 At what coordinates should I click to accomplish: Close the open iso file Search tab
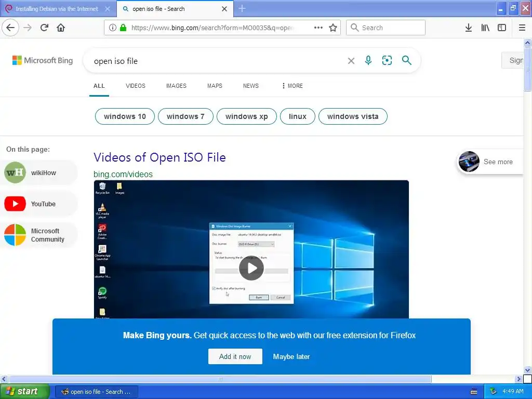click(x=224, y=9)
